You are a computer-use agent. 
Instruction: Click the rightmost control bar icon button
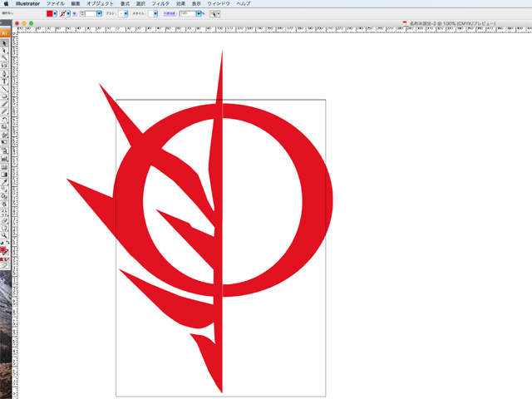(213, 13)
